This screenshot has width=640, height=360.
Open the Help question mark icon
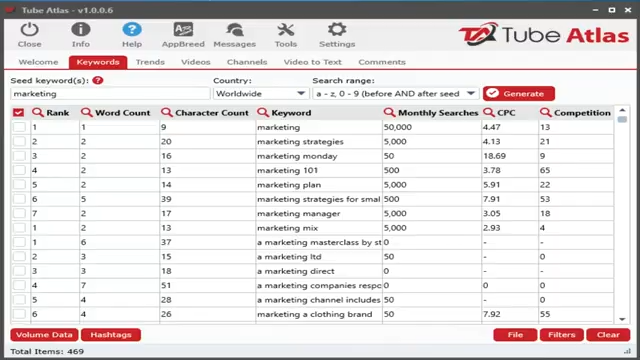coord(132,30)
